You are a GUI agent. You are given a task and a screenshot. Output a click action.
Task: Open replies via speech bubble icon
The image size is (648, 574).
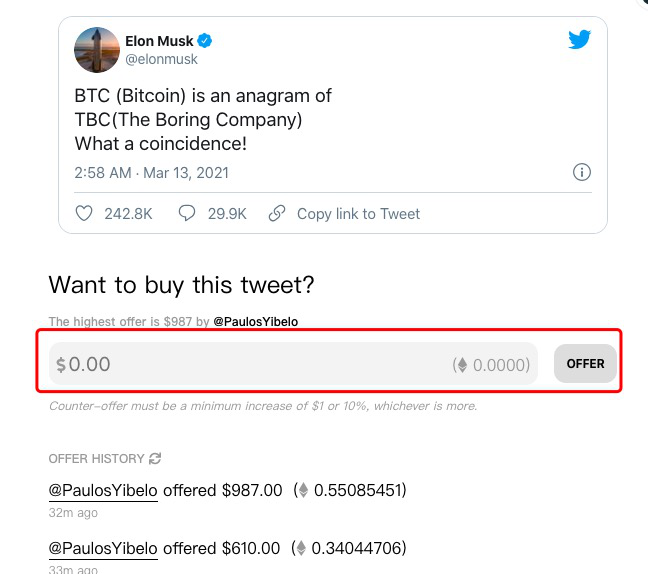(187, 213)
